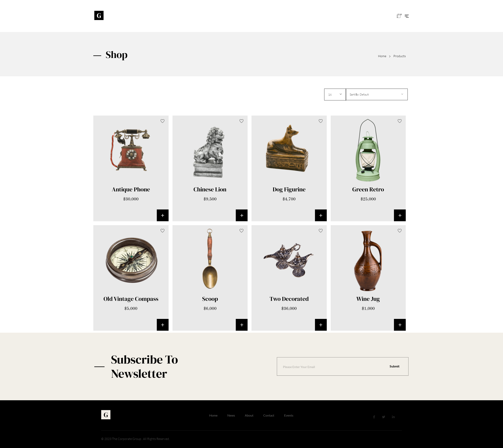Open the hamburger menu icon

(x=407, y=16)
